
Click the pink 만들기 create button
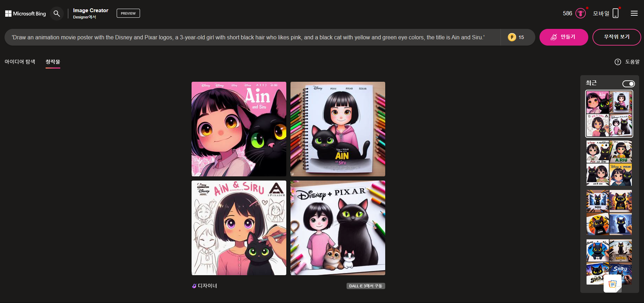pos(564,37)
